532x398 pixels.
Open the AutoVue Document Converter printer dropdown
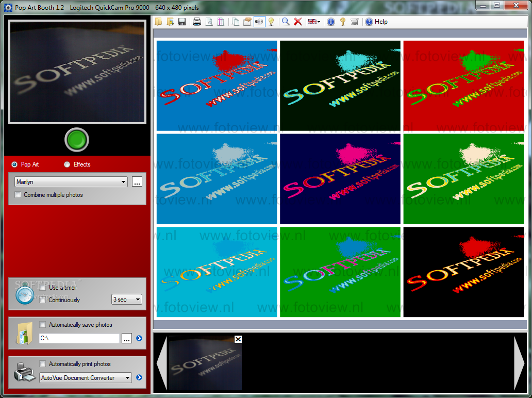click(86, 378)
